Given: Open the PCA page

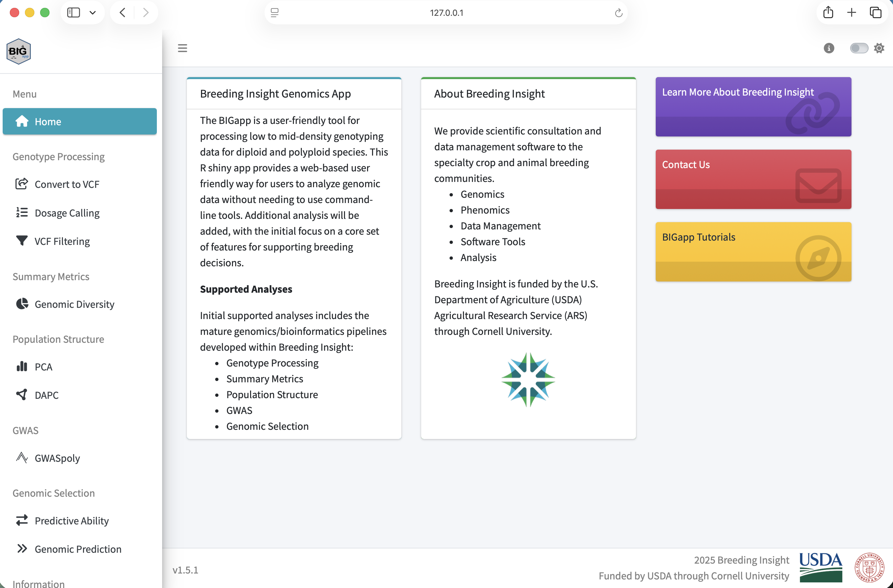Looking at the screenshot, I should coord(79,367).
